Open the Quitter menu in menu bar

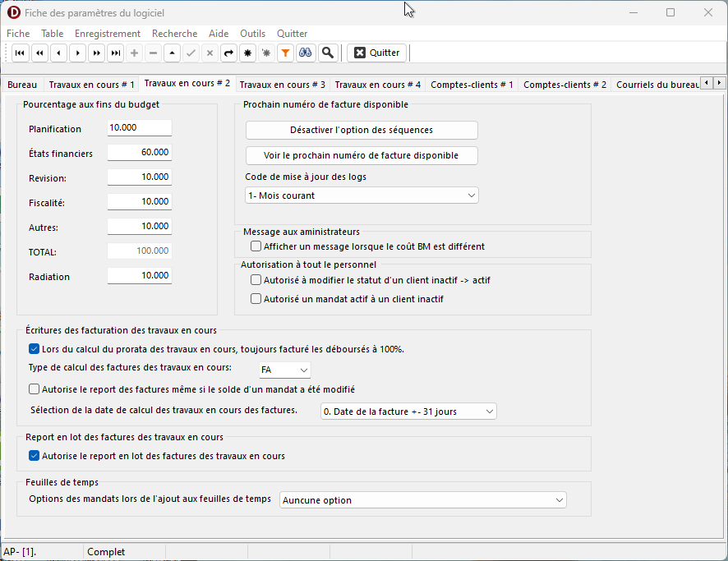tap(292, 34)
